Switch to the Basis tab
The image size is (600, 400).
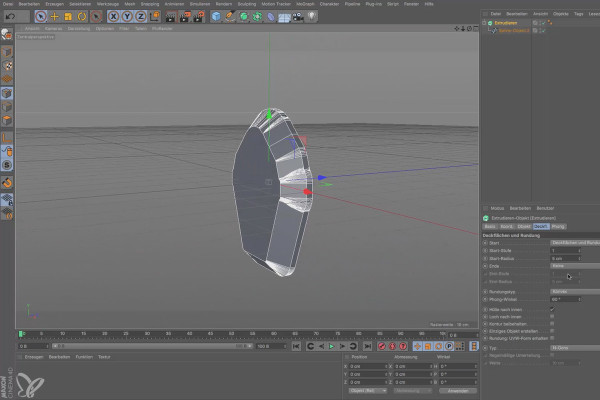pyautogui.click(x=490, y=227)
